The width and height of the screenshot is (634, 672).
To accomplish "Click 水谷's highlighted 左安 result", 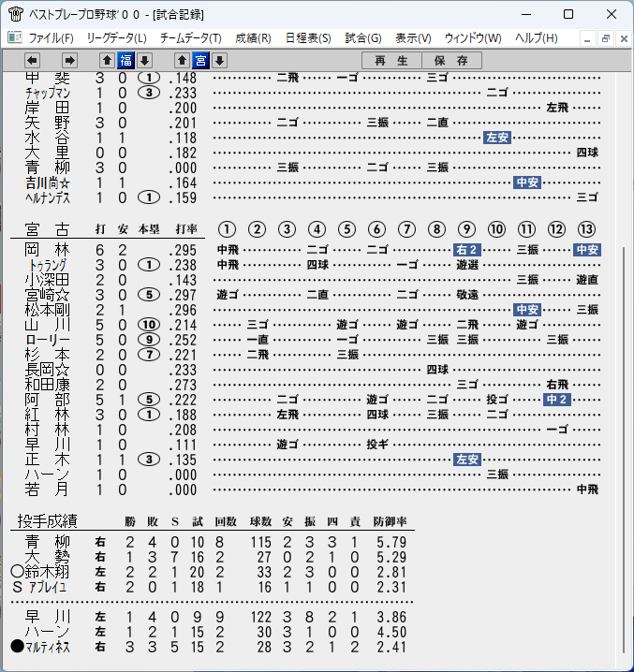I will pyautogui.click(x=497, y=138).
